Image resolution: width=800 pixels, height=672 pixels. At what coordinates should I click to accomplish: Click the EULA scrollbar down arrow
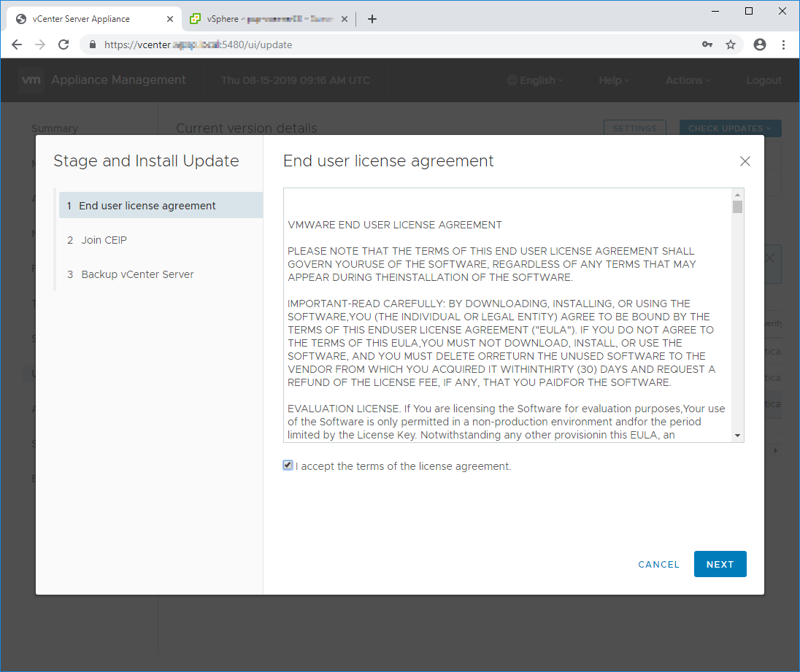click(x=737, y=436)
